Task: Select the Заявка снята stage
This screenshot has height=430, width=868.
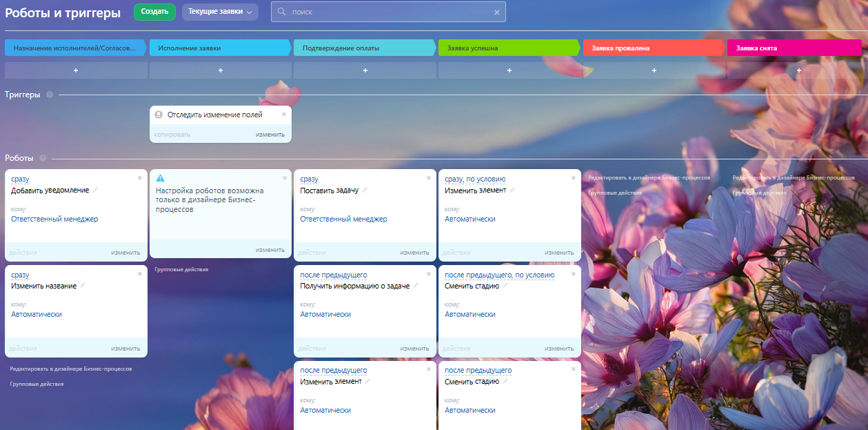Action: click(794, 48)
